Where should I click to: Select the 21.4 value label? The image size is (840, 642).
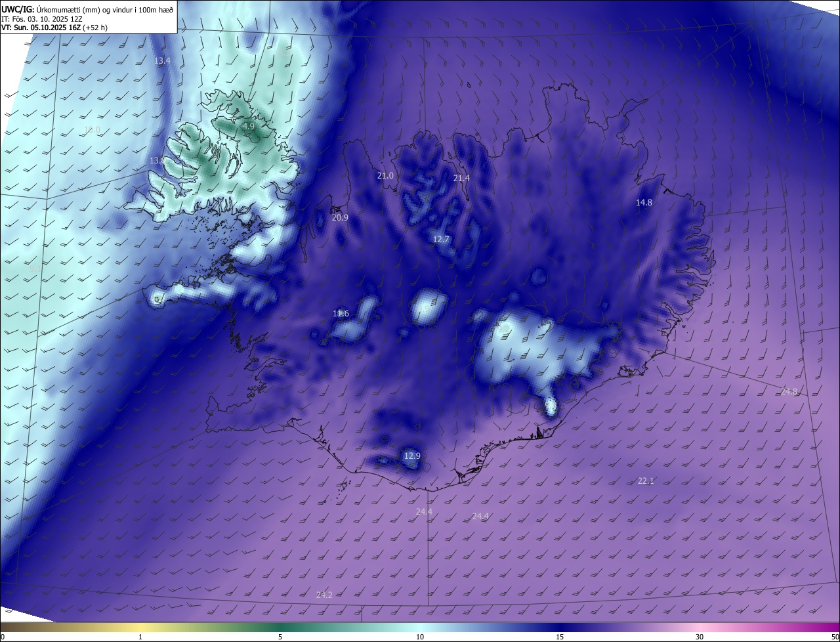coord(461,179)
